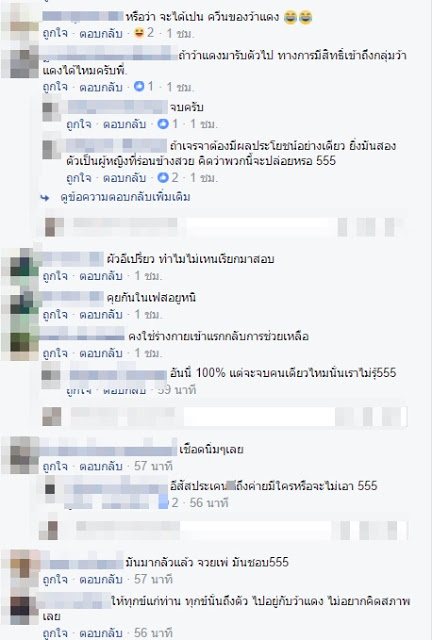432x640 pixels.
Task: Click the reply arrow icon next to 'ดูข้อความตอบกลับเพิ่มเติม'
Action: point(45,198)
